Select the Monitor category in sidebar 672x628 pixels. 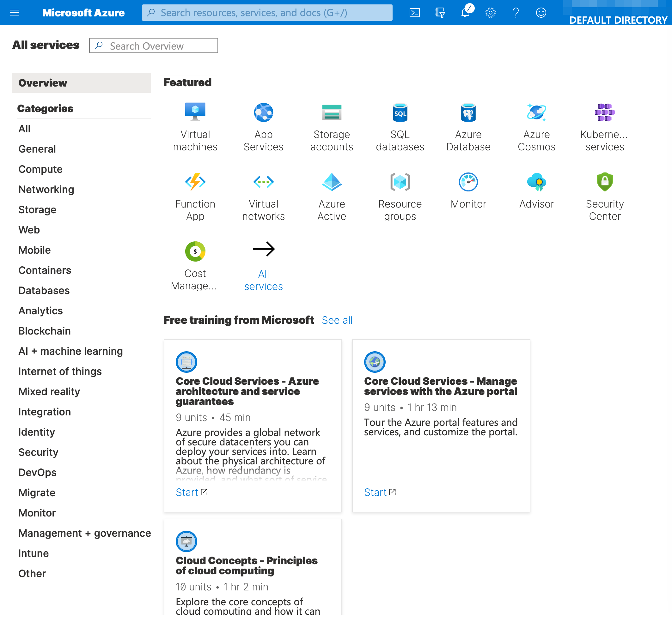[x=37, y=513]
